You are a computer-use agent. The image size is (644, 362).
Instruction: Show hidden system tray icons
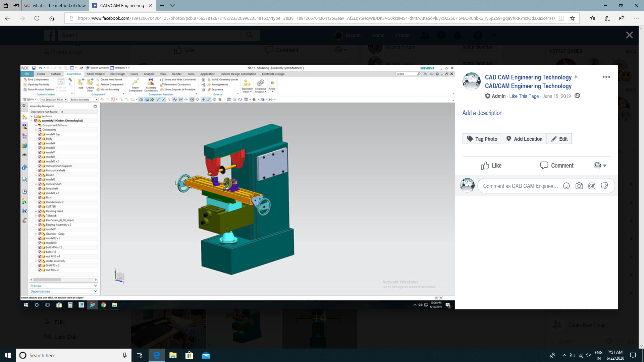pyautogui.click(x=564, y=355)
